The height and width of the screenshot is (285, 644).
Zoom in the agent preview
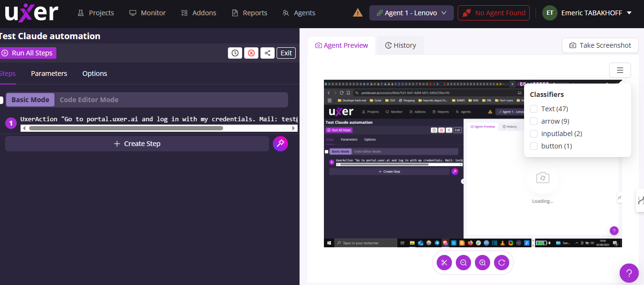483,262
